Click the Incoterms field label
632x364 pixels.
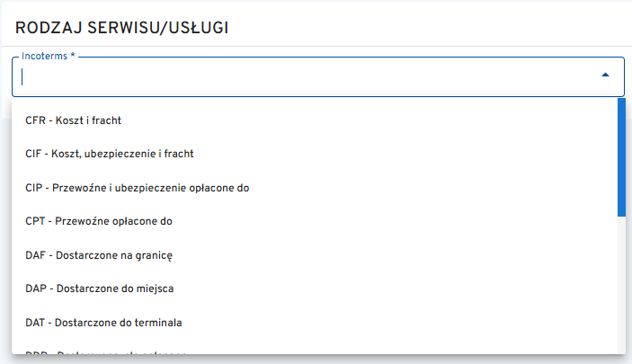tap(49, 57)
